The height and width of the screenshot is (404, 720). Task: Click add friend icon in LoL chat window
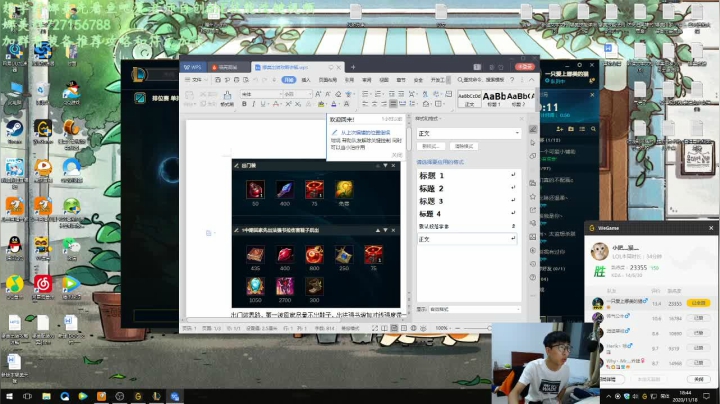[x=559, y=129]
